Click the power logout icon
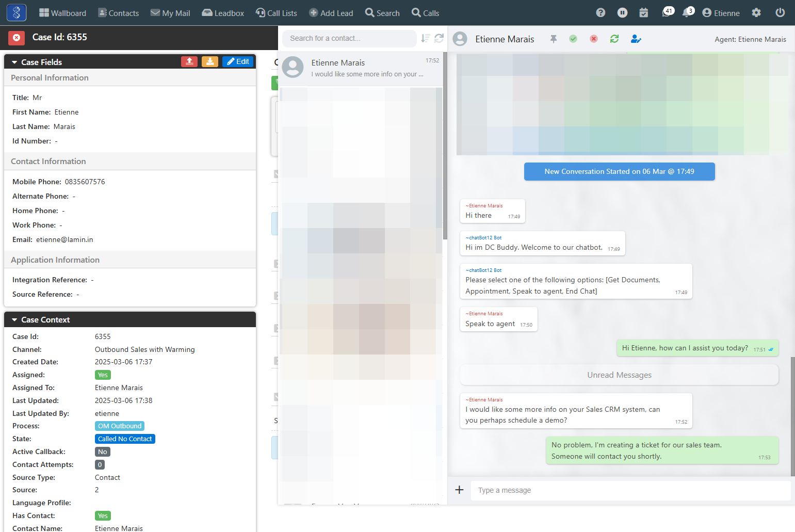 (x=780, y=13)
